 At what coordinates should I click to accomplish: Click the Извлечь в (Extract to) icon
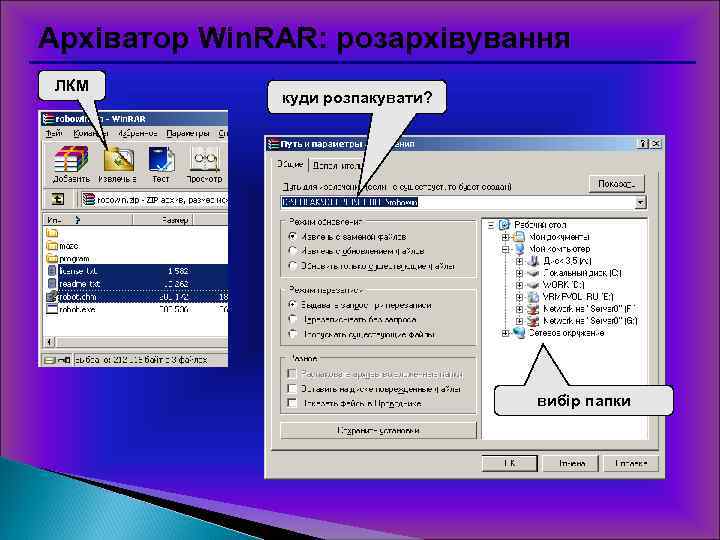tap(118, 159)
